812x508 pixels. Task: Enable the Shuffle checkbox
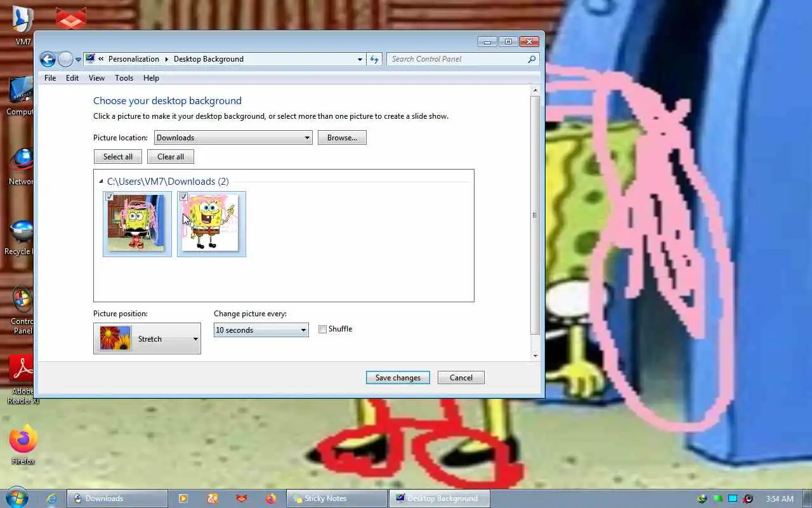pyautogui.click(x=322, y=329)
